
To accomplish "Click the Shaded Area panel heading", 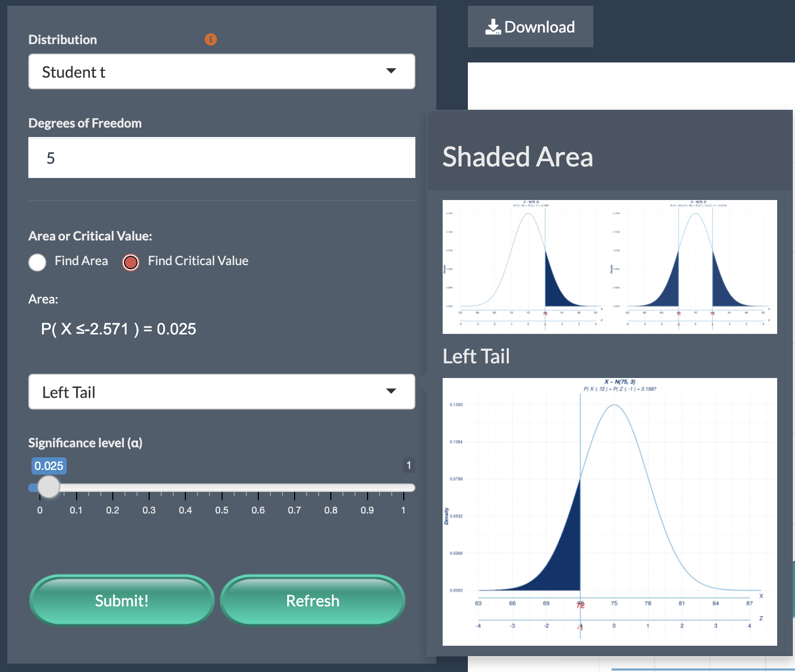I will click(518, 156).
